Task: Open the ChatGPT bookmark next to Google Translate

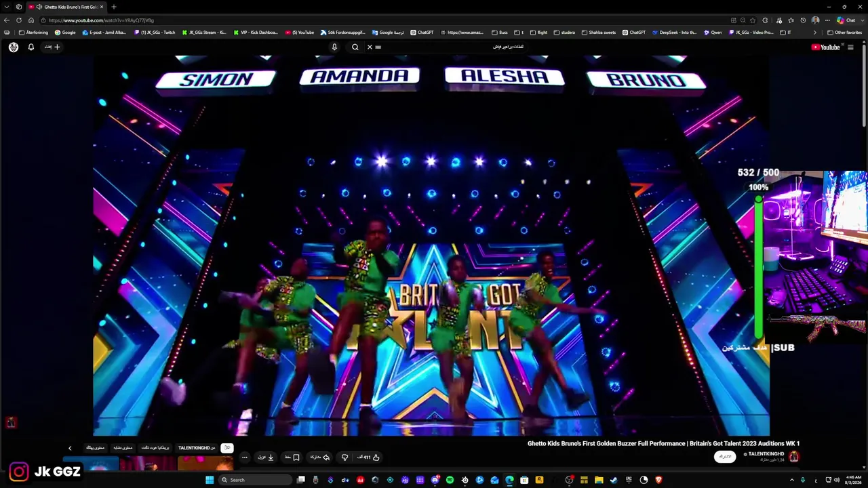Action: click(x=422, y=33)
